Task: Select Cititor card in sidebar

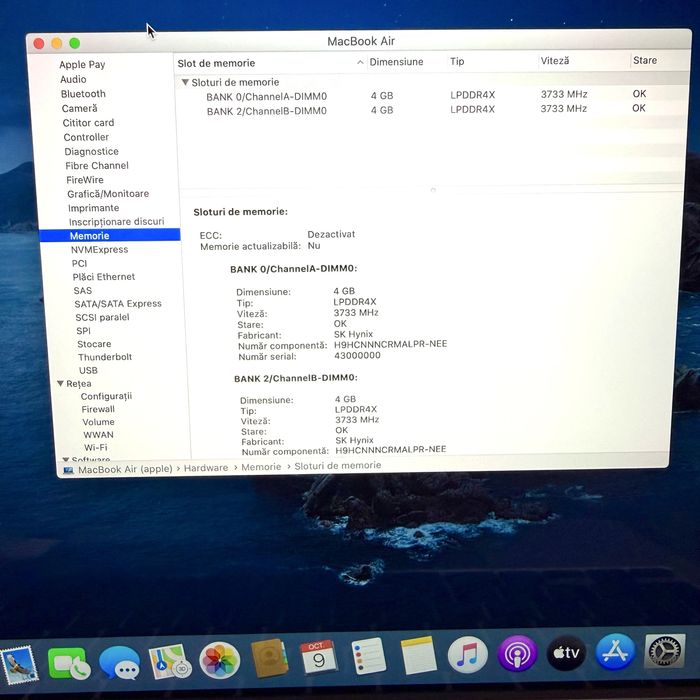Action: tap(88, 123)
